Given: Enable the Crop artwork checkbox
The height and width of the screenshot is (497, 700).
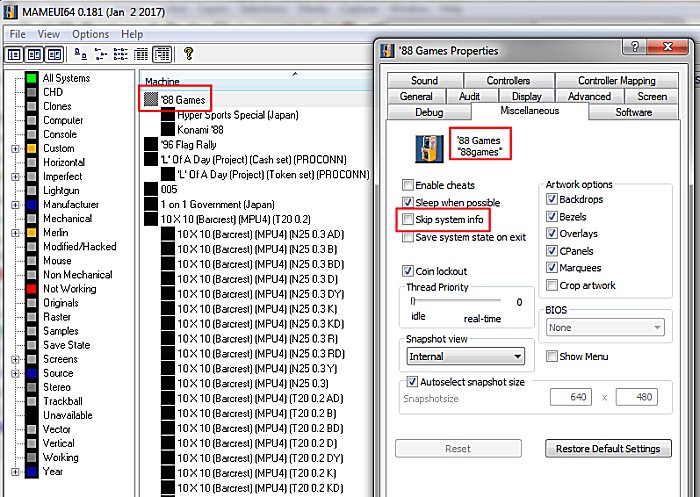Looking at the screenshot, I should tap(552, 285).
